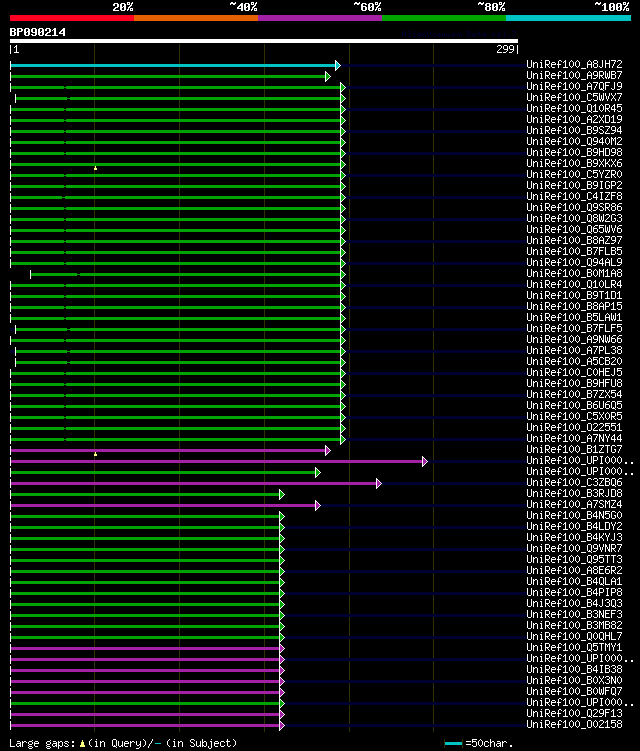Click the arrowhead ending the B0M1A8 alignment

point(343,274)
